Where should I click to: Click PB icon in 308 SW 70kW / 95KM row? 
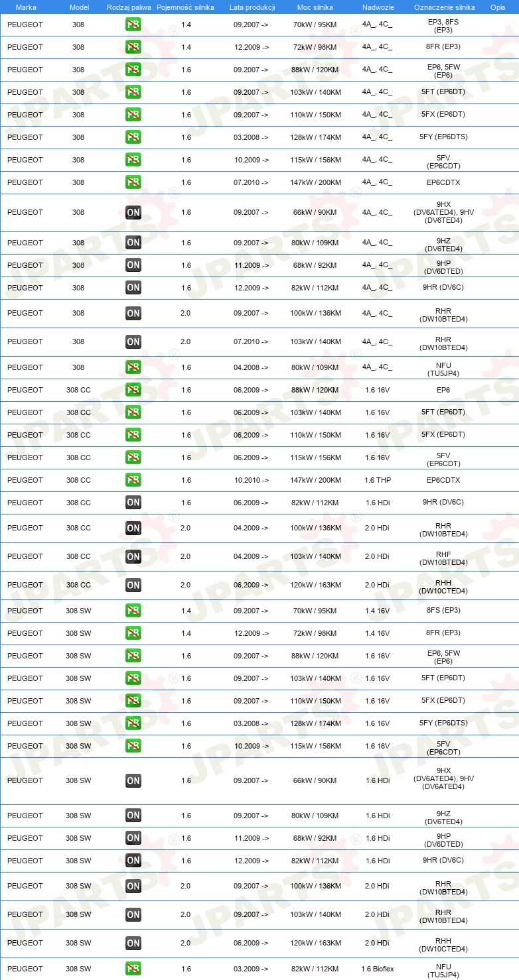pos(133,611)
